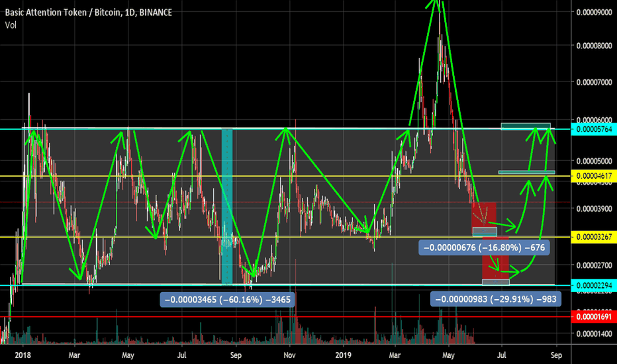
Task: Click the Mar label following 2019
Action: 395,355
